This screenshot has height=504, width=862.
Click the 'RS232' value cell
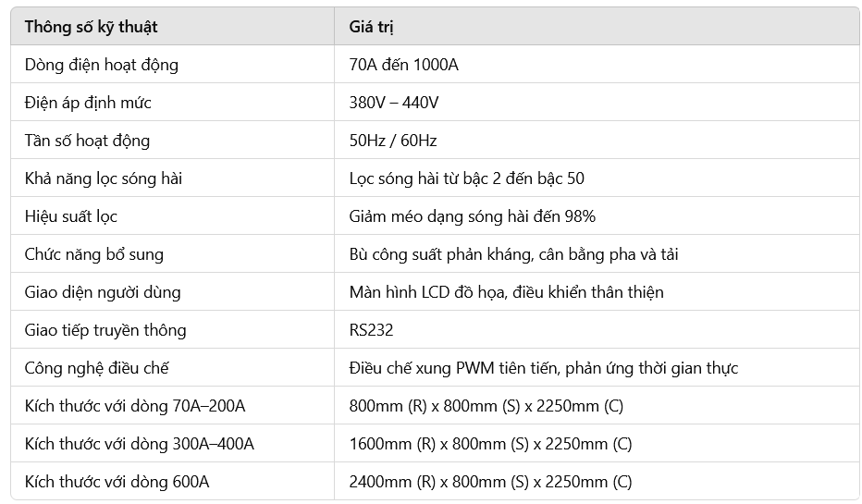371,330
